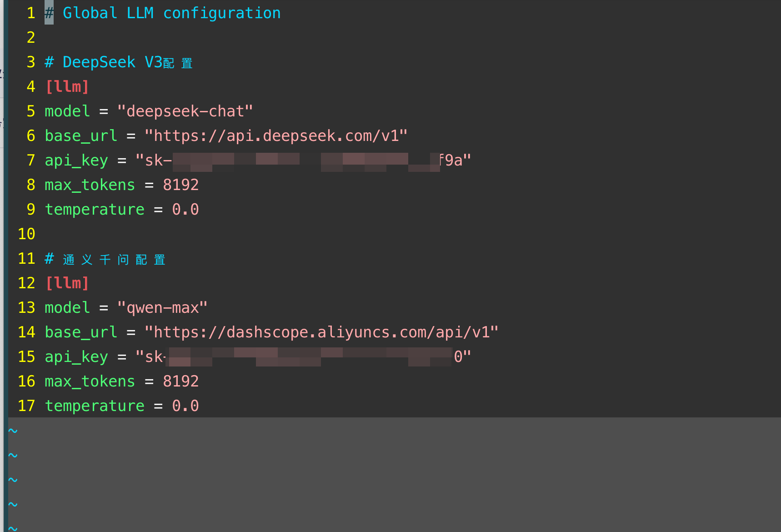Image resolution: width=781 pixels, height=532 pixels.
Task: Click the max_tokens key on line 16
Action: [x=90, y=381]
